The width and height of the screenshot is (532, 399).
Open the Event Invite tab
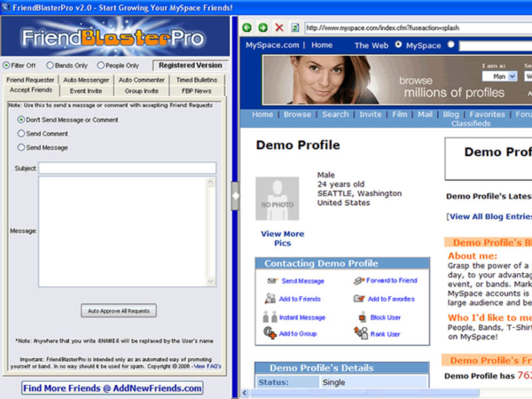[x=86, y=91]
